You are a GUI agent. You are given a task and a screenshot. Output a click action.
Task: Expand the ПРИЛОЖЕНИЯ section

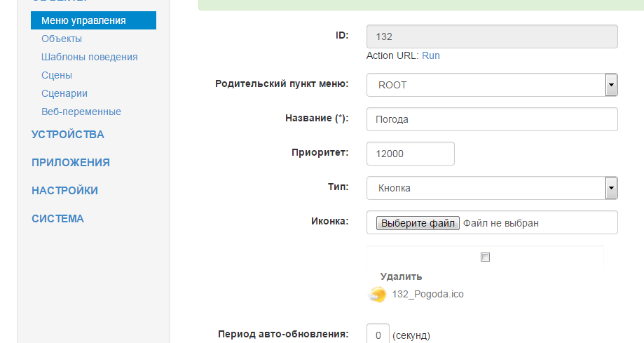[x=71, y=163]
